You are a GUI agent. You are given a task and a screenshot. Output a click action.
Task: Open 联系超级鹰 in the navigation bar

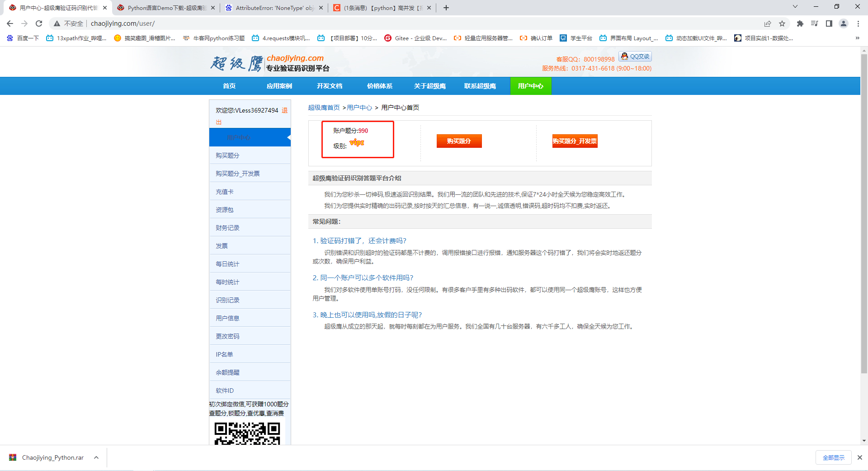tap(480, 86)
